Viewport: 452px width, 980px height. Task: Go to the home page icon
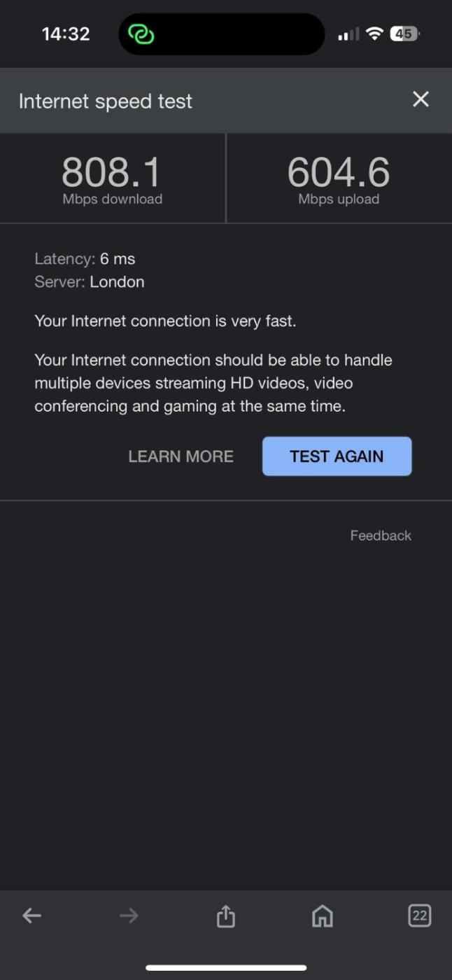click(x=323, y=915)
